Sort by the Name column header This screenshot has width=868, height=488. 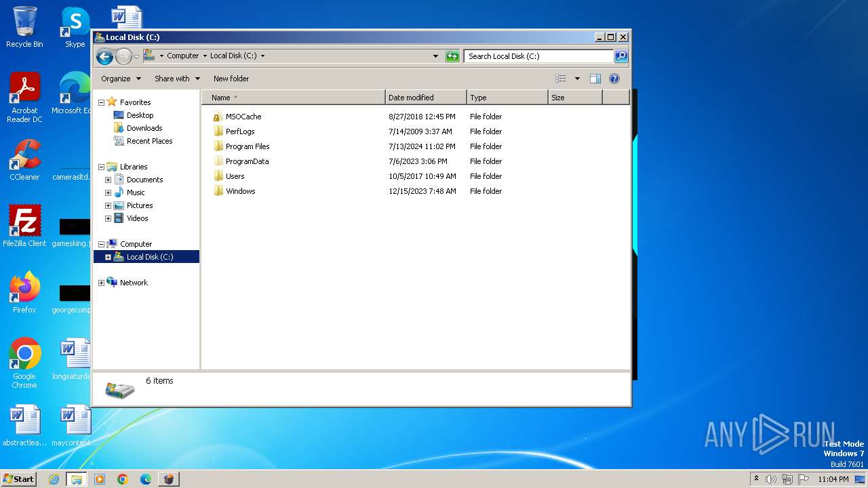[294, 98]
